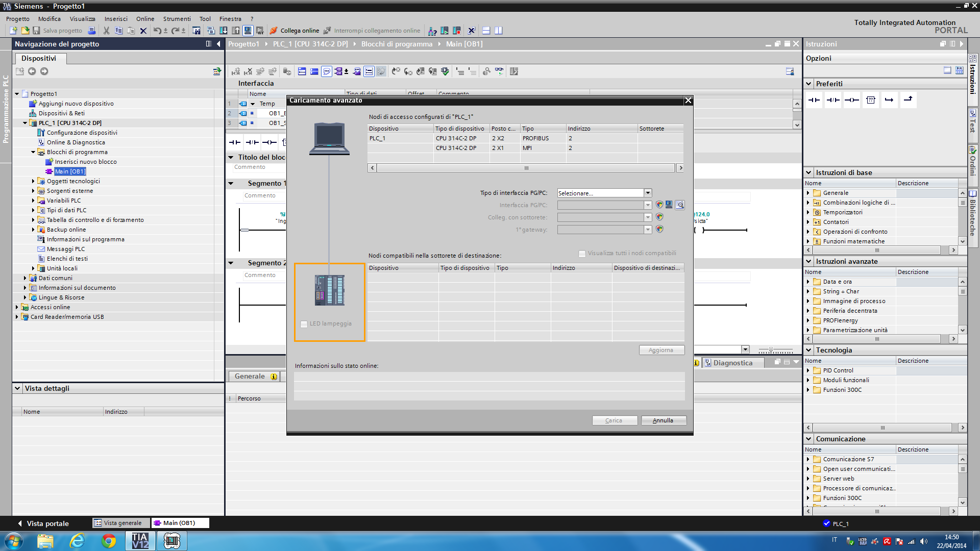Check Visualizza tutti i nodi compatibili
The width and height of the screenshot is (980, 551).
point(582,254)
